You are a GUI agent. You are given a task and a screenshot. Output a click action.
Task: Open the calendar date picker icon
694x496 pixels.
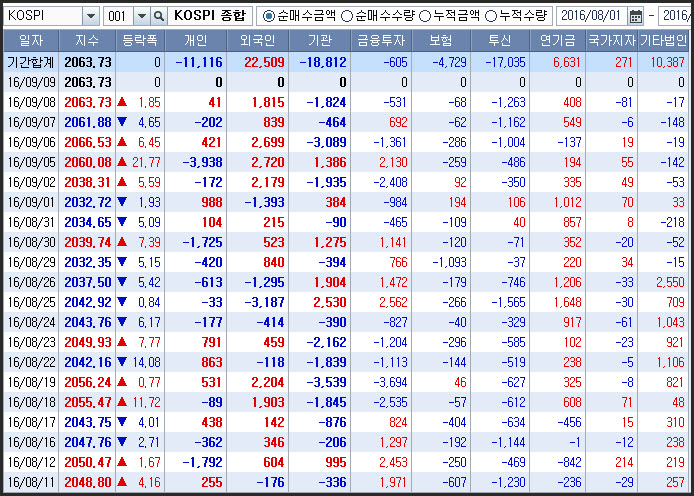pos(636,16)
